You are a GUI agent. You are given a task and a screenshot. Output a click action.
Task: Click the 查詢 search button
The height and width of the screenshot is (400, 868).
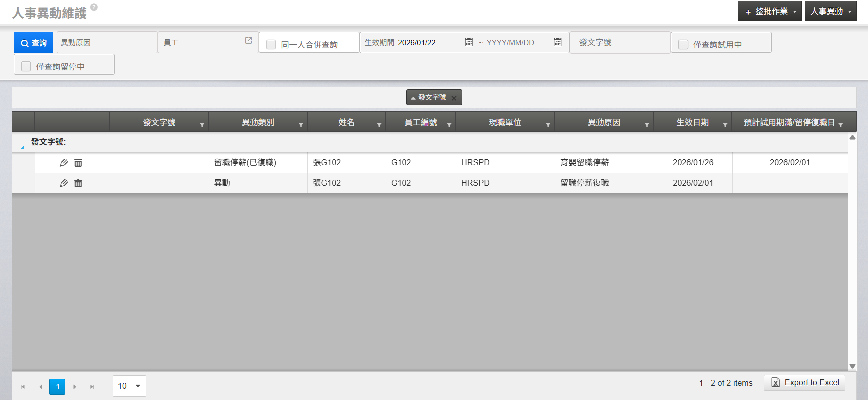pos(34,43)
